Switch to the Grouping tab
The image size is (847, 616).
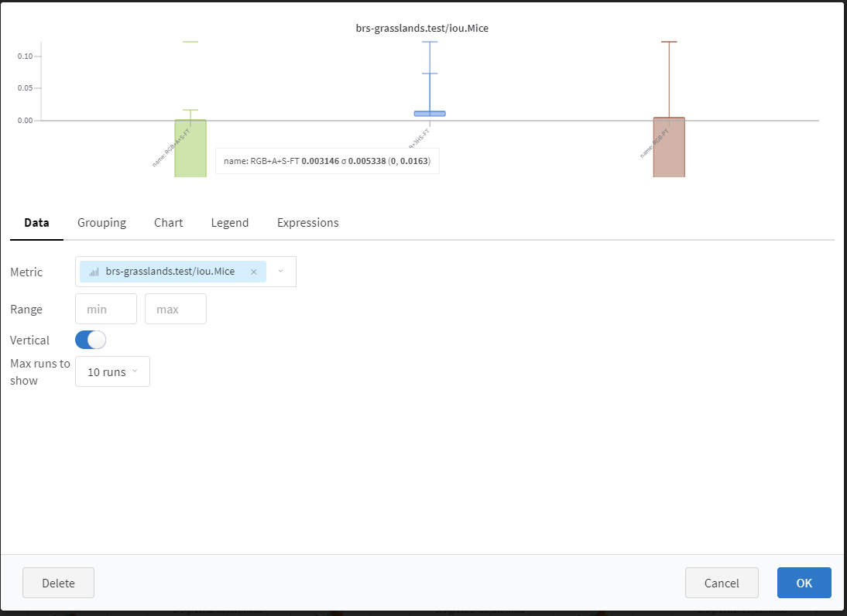point(101,222)
